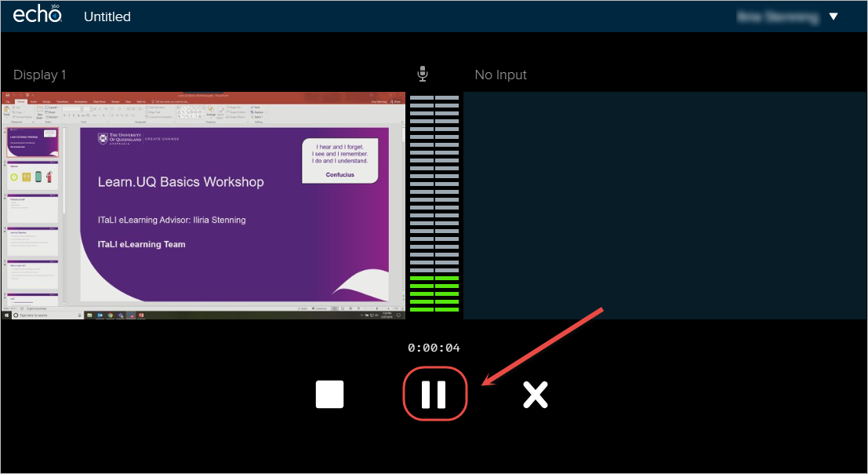Viewport: 868px width, 474px height.
Task: Click the audio level meter
Action: click(434, 204)
